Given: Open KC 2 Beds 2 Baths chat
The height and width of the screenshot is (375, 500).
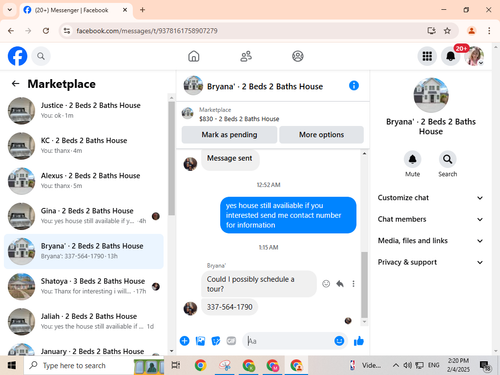Looking at the screenshot, I should [x=84, y=146].
